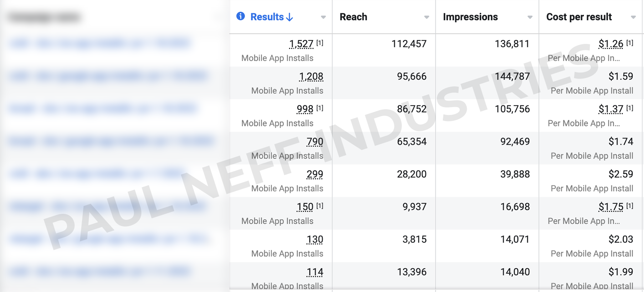Click the Results info icon
Screen dimensions: 644x292
pos(241,16)
